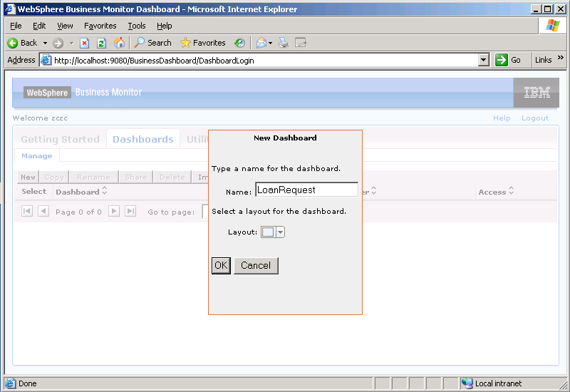Open Favorites from the toolbar

[203, 43]
